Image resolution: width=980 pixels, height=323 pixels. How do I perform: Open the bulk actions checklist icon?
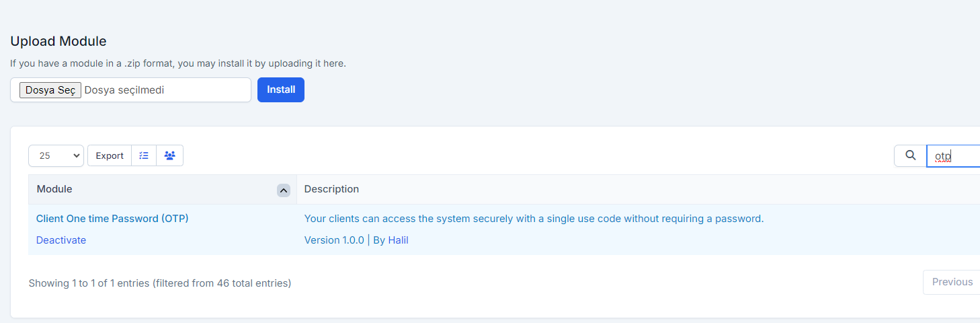pyautogui.click(x=144, y=155)
